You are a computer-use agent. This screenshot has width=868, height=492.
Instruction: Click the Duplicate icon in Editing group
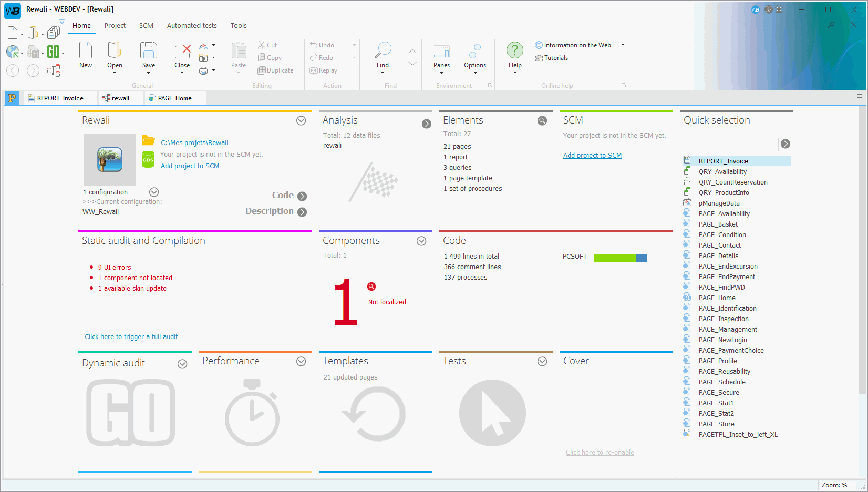(262, 70)
